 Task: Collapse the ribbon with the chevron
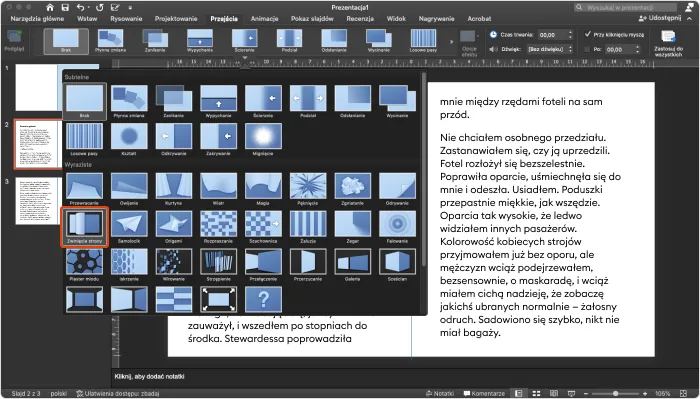tap(689, 19)
